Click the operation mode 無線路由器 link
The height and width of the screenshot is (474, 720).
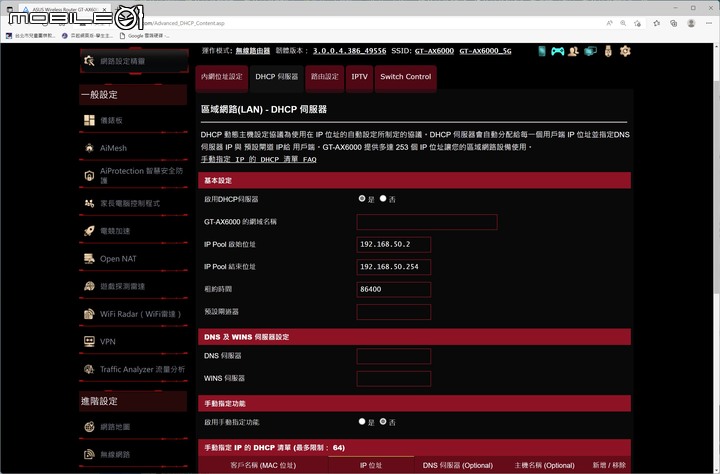click(x=253, y=51)
